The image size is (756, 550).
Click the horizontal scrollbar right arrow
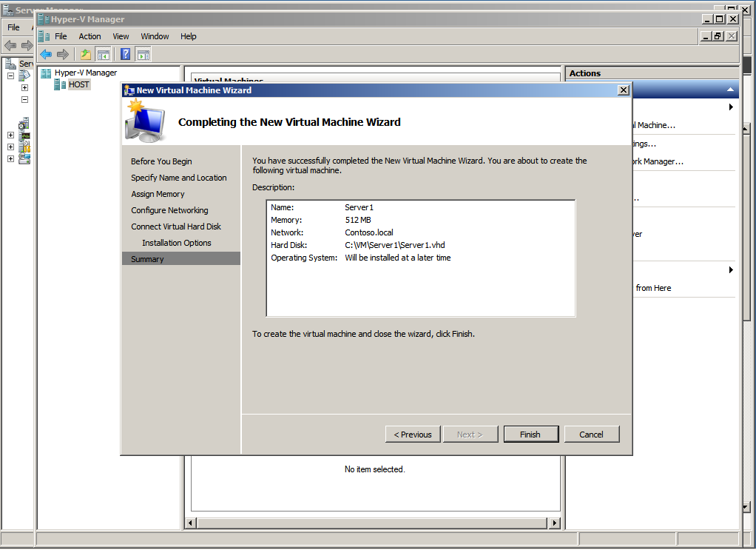(x=555, y=523)
